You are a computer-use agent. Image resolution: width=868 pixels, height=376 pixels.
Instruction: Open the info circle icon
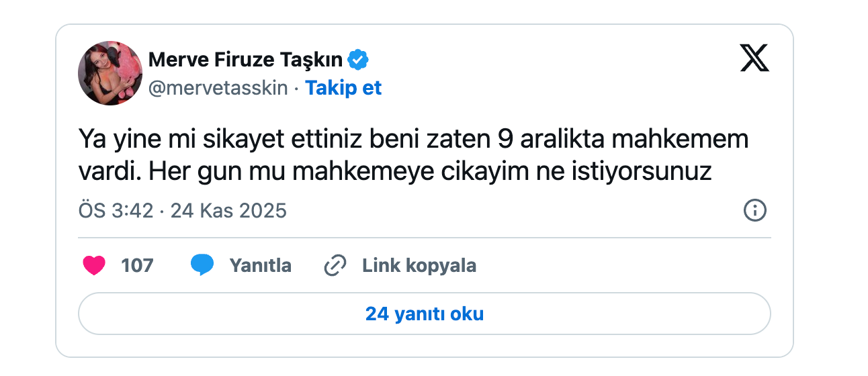point(755,211)
